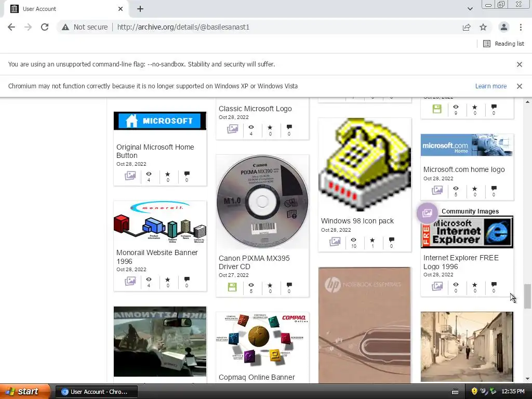Screen dimensions: 532x399
Task: Click image media icon under Classic Microsoft Logo
Action: coord(232,129)
